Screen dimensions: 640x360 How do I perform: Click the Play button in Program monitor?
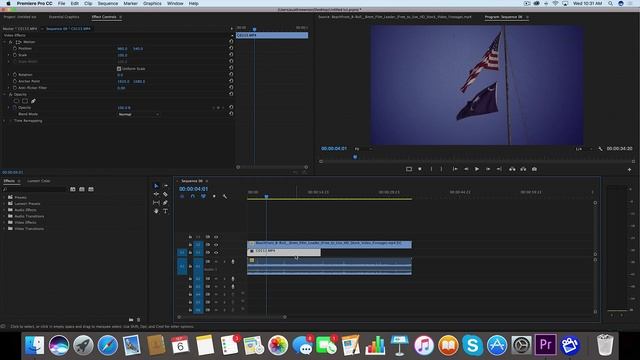tap(477, 169)
